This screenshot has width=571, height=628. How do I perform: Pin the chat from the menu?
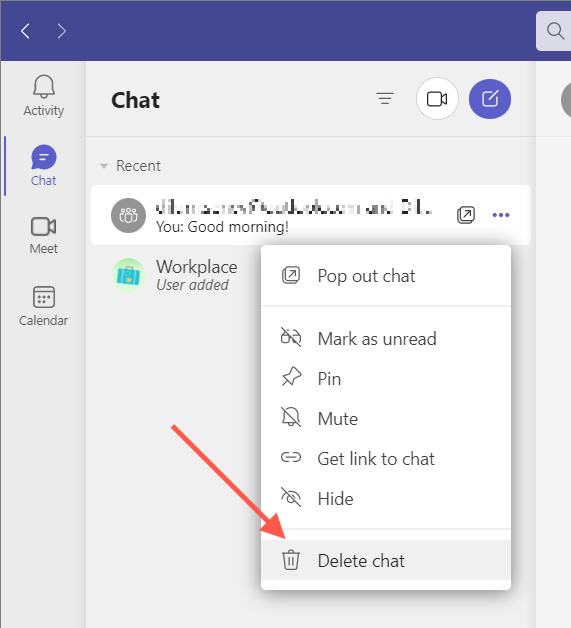pyautogui.click(x=386, y=378)
